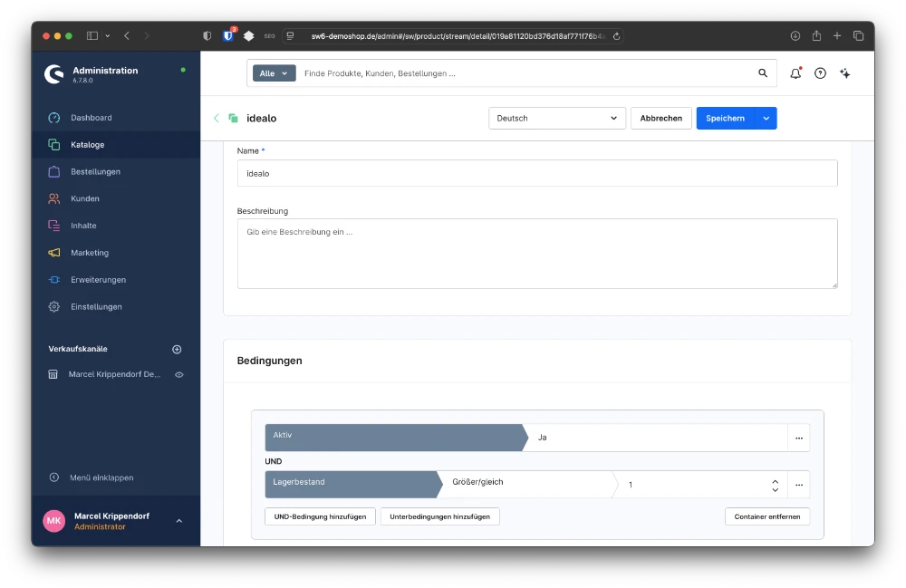Click the Erweiterungen plug icon
The height and width of the screenshot is (588, 906).
pos(53,280)
